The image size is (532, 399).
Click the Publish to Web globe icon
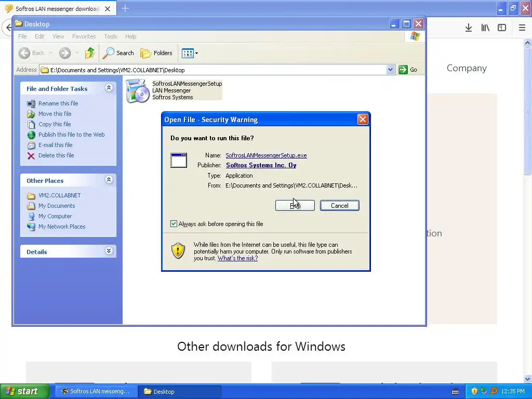(31, 135)
